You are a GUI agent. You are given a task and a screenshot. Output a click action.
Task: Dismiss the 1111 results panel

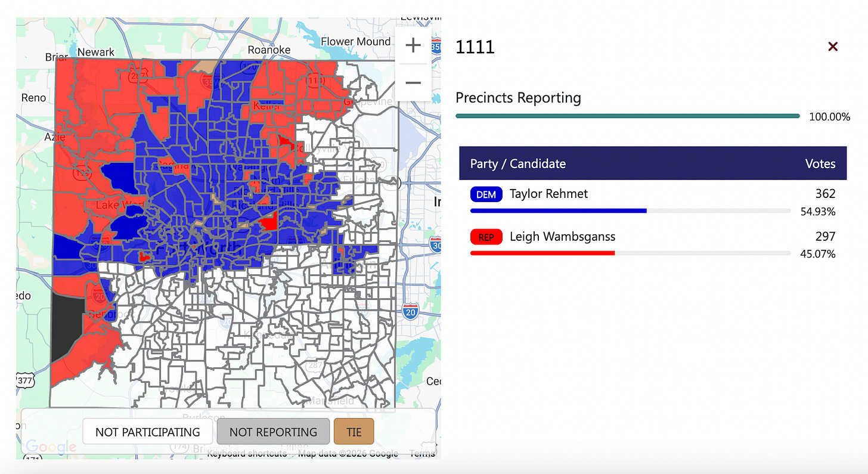[x=833, y=46]
